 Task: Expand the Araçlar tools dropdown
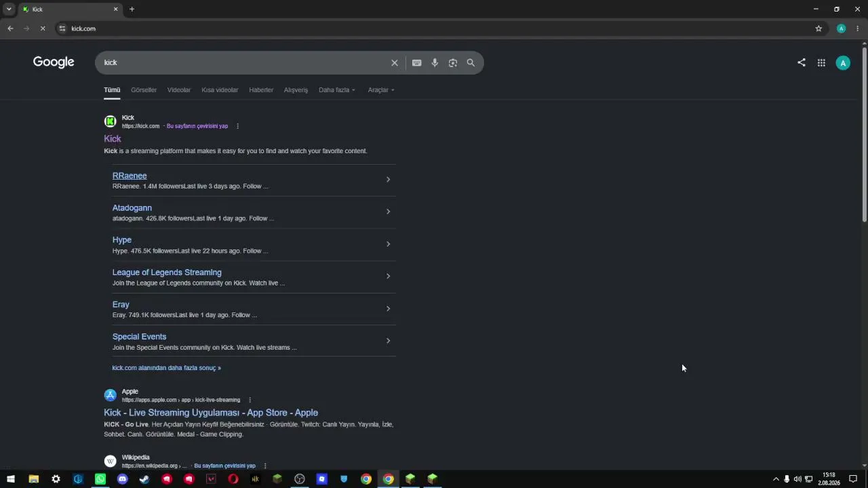[x=381, y=90]
